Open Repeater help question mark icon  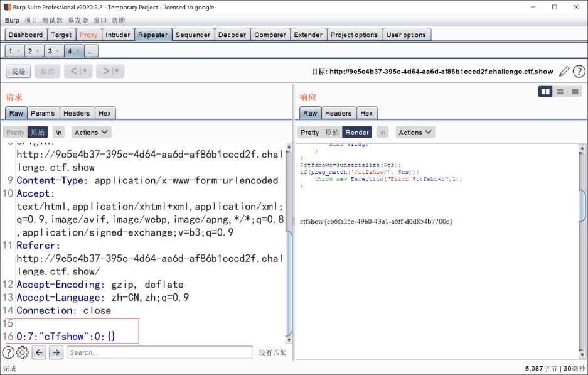[x=579, y=72]
